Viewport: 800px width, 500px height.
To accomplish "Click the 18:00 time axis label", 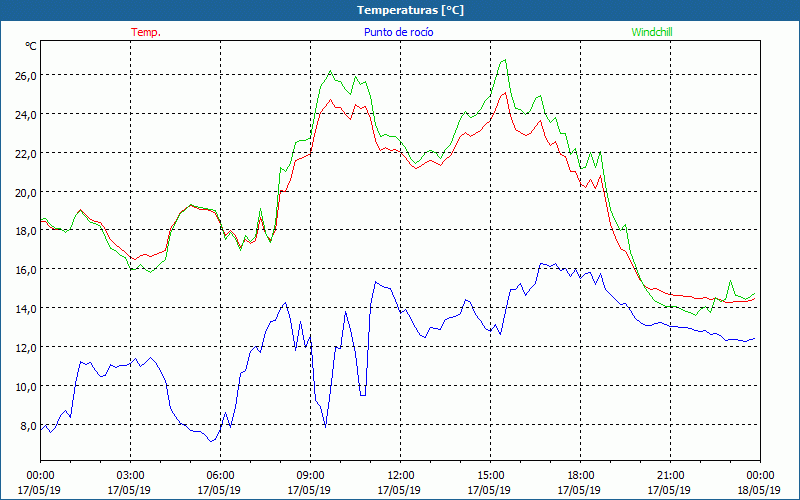I will [581, 476].
